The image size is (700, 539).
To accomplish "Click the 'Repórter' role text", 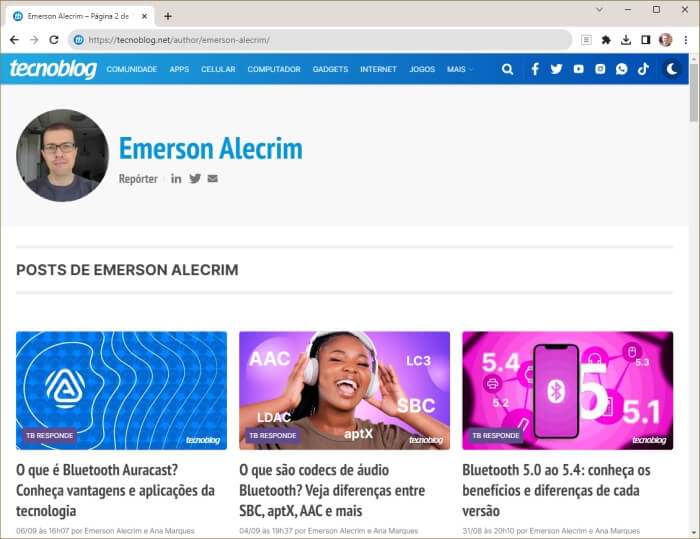I will (x=138, y=179).
